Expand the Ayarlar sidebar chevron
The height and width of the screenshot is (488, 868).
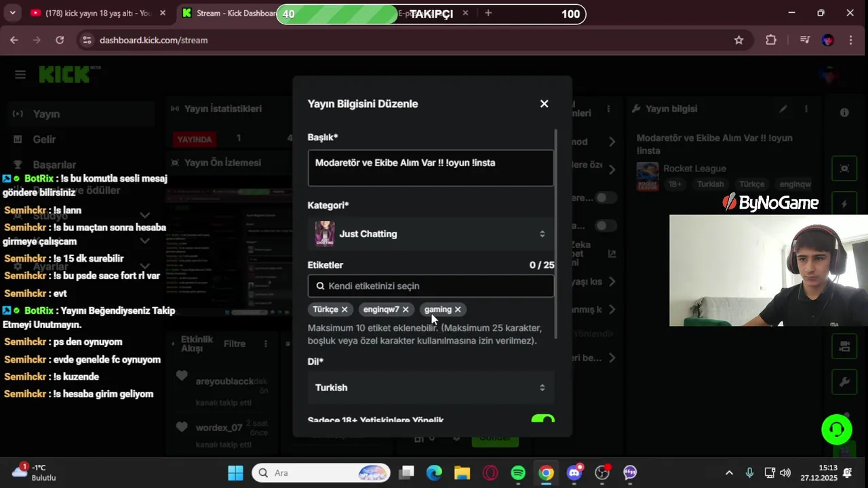tap(145, 266)
